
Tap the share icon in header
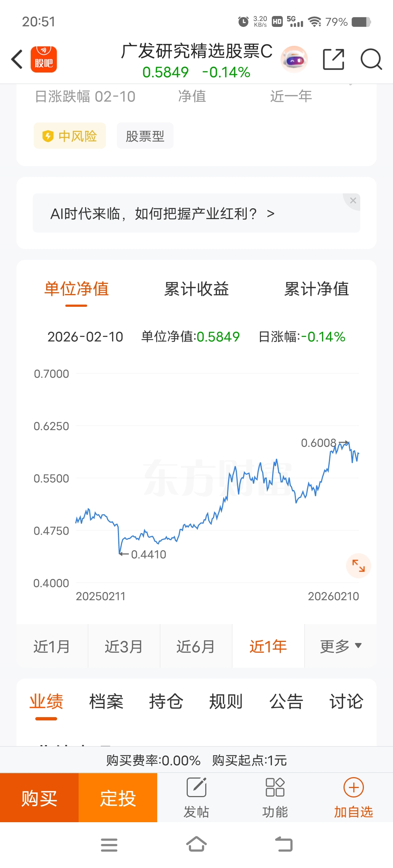[x=333, y=59]
